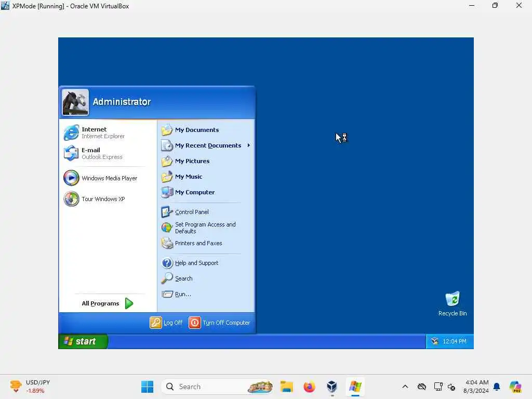This screenshot has width=532, height=399.
Task: Select the Recycle Bin desktop icon
Action: [x=453, y=303]
